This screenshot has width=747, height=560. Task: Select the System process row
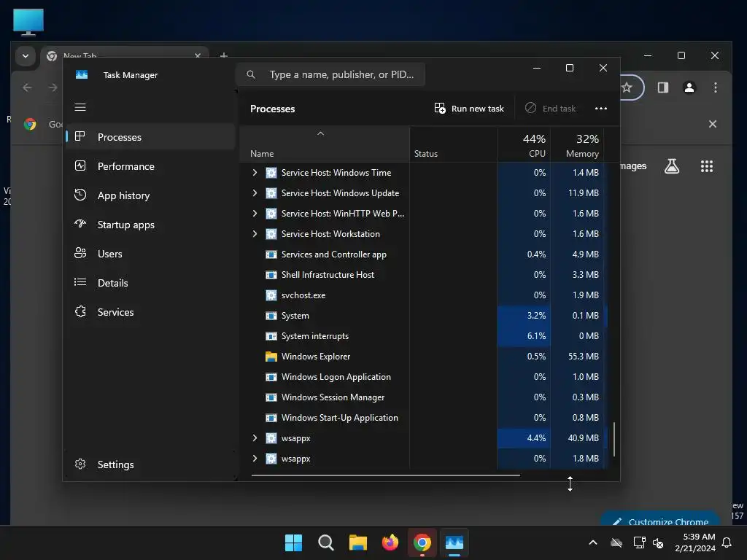(424, 316)
